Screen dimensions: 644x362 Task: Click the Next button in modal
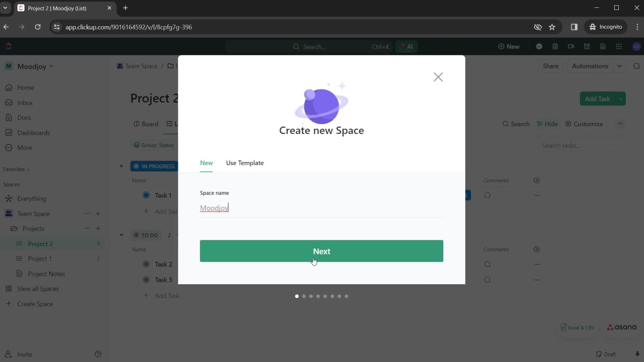322,251
